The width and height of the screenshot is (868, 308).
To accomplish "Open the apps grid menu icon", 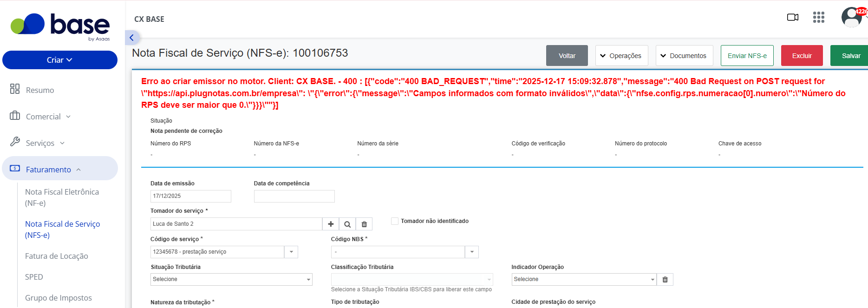I will [x=819, y=17].
